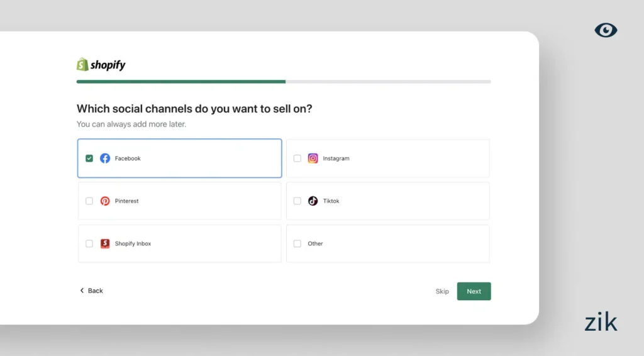Click the Shopify logo
Screen dimensions: 644x356
point(101,65)
